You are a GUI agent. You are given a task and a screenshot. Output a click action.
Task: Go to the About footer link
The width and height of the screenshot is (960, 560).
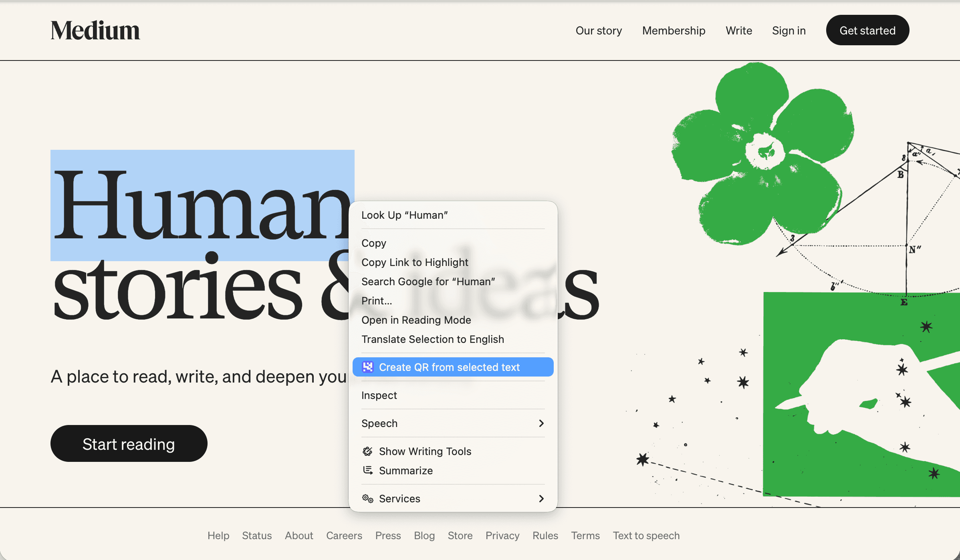[299, 536]
